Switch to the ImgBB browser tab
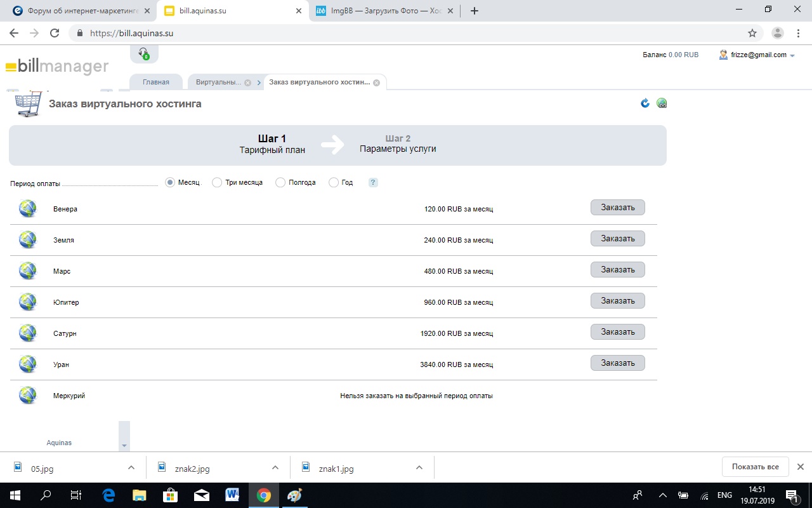 [x=384, y=11]
